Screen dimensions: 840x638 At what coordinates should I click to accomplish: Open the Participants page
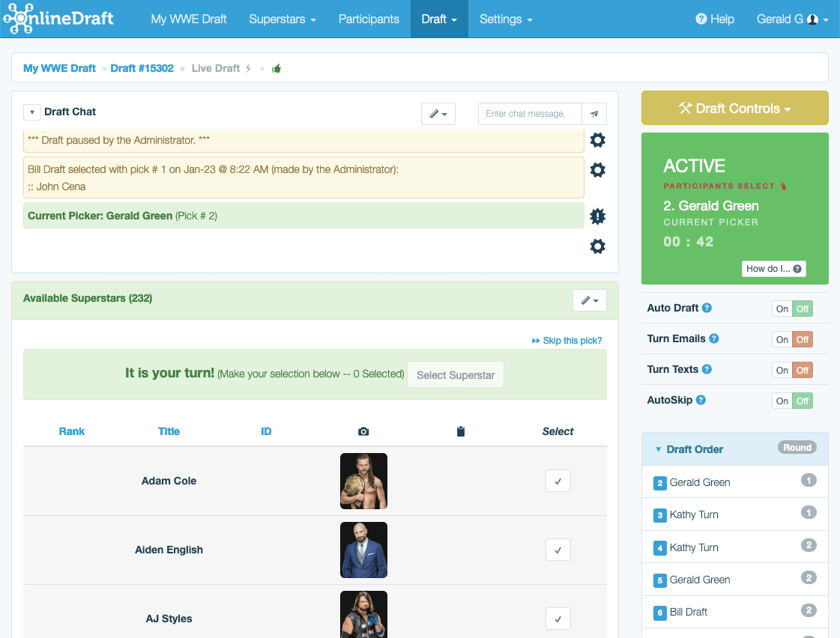point(369,19)
